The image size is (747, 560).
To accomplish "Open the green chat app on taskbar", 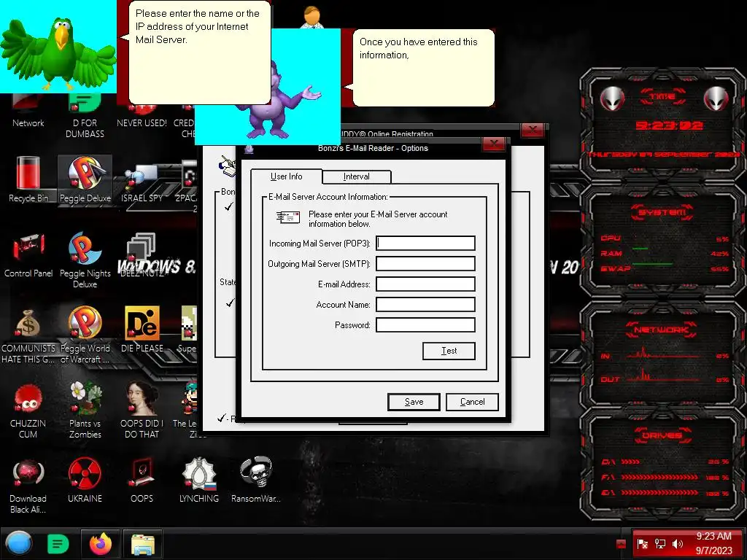I will coord(58,543).
